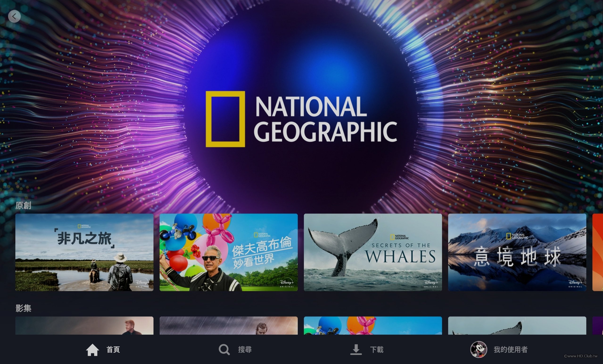603x364 pixels.
Task: Open first 影集 row thumbnail with chef
Action: 84,326
